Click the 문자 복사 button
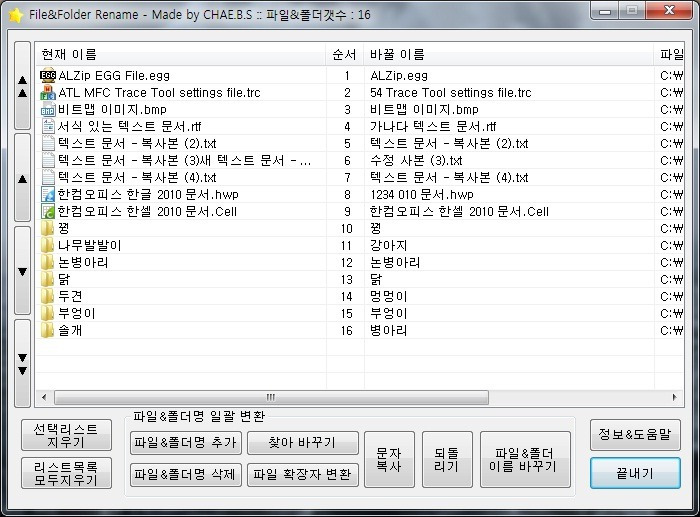This screenshot has width=700, height=517. pyautogui.click(x=389, y=459)
